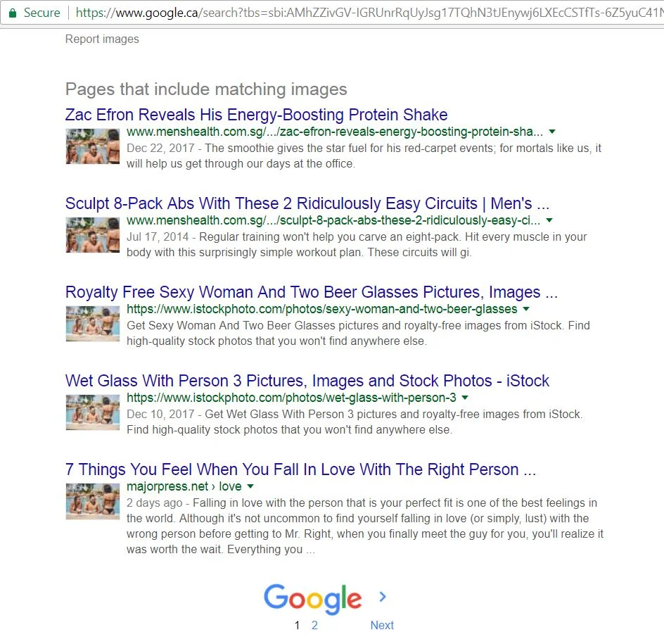Click the Report images link
The width and height of the screenshot is (664, 644).
click(101, 39)
